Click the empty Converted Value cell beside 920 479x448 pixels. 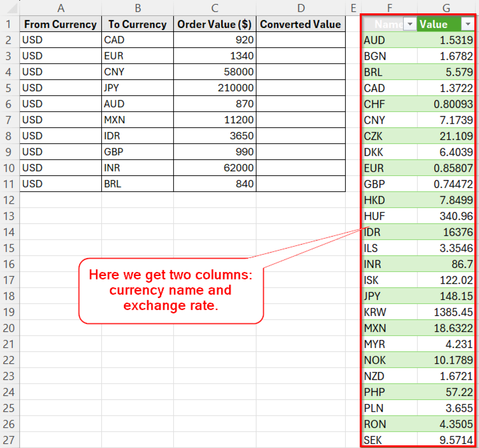coord(301,40)
